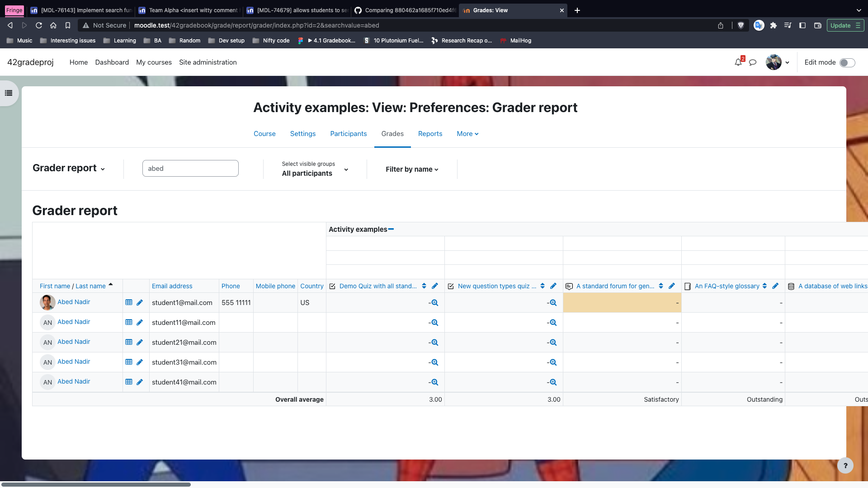Click Abed Nadir's photo avatar in first row
868x488 pixels.
point(47,302)
